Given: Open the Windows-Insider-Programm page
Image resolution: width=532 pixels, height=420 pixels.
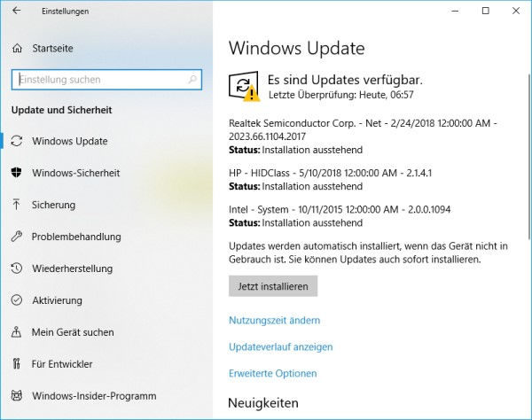Looking at the screenshot, I should [94, 396].
